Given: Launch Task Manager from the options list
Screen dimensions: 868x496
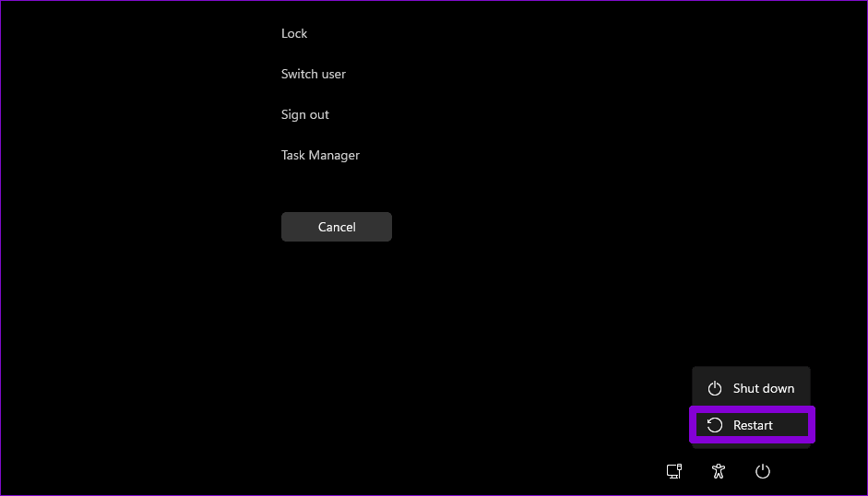Looking at the screenshot, I should [x=320, y=155].
